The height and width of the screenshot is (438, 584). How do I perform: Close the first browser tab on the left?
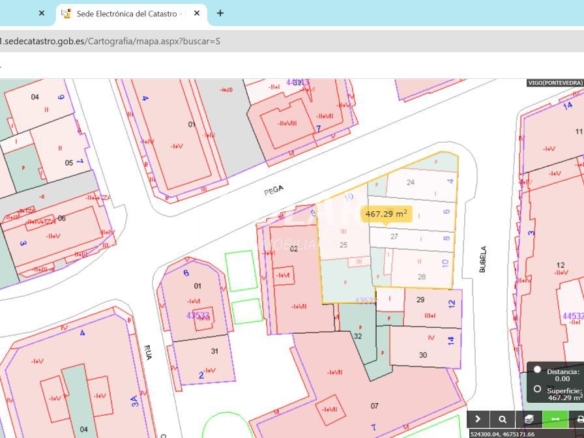point(42,13)
